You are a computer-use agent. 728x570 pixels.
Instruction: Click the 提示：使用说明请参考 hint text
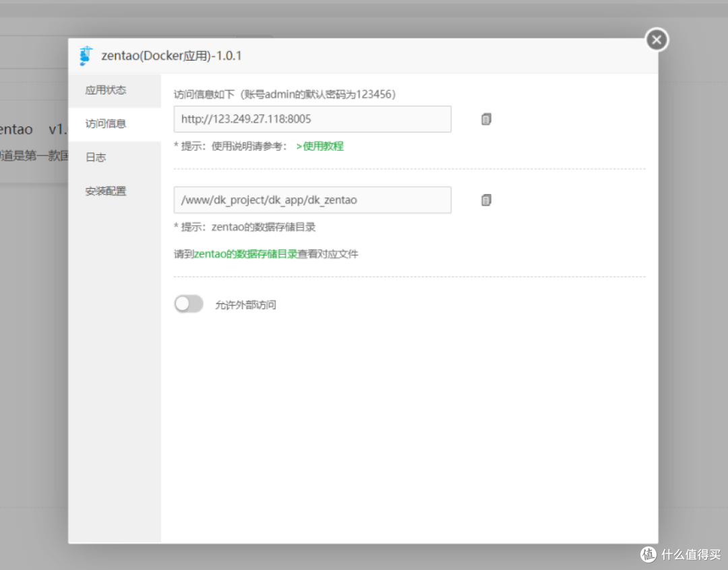231,146
